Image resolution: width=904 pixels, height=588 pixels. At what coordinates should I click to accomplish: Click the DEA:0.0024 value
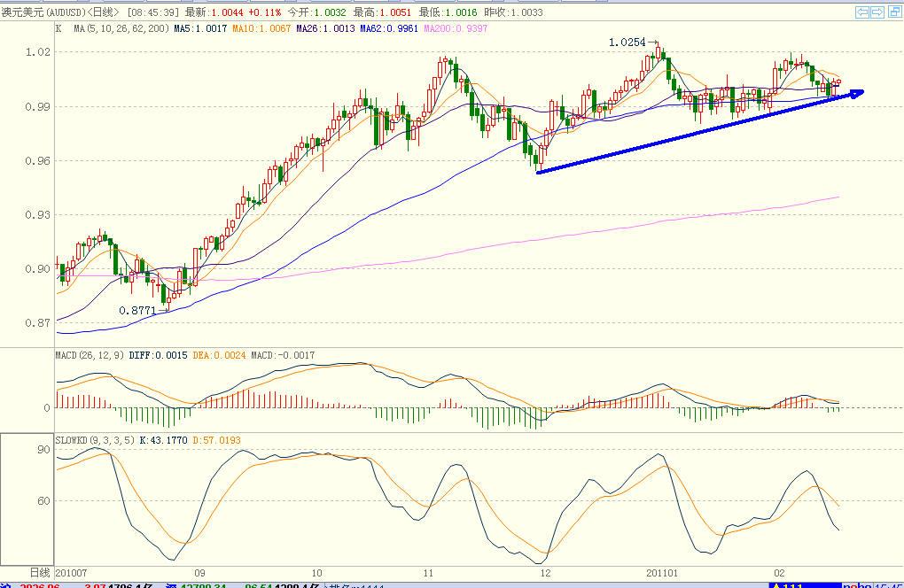(219, 355)
